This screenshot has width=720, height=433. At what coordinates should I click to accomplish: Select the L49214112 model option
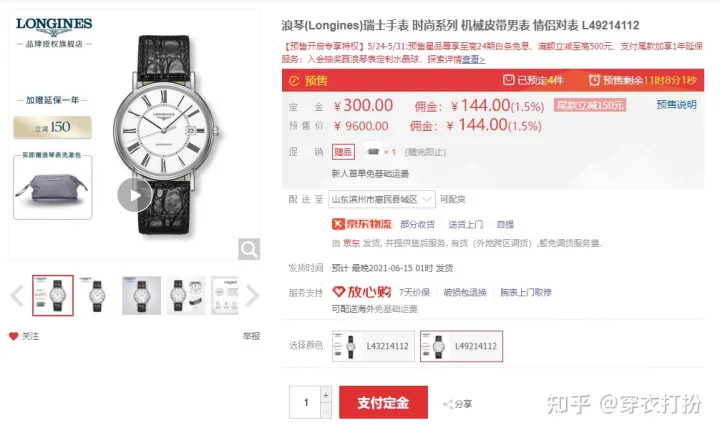(461, 346)
